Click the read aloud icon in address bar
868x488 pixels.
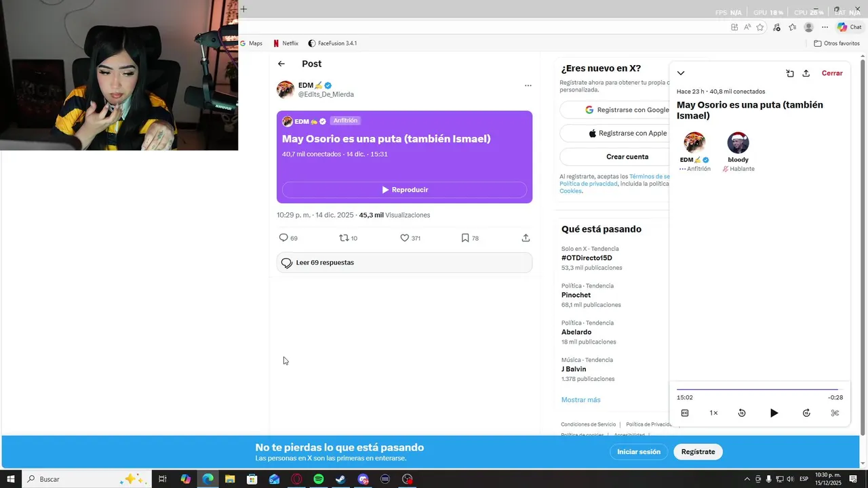click(747, 27)
